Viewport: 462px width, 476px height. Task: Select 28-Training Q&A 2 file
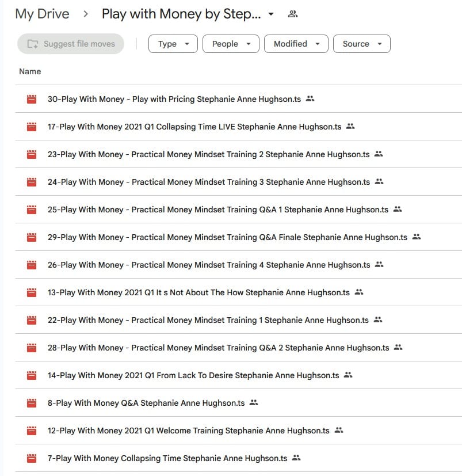[x=239, y=348]
